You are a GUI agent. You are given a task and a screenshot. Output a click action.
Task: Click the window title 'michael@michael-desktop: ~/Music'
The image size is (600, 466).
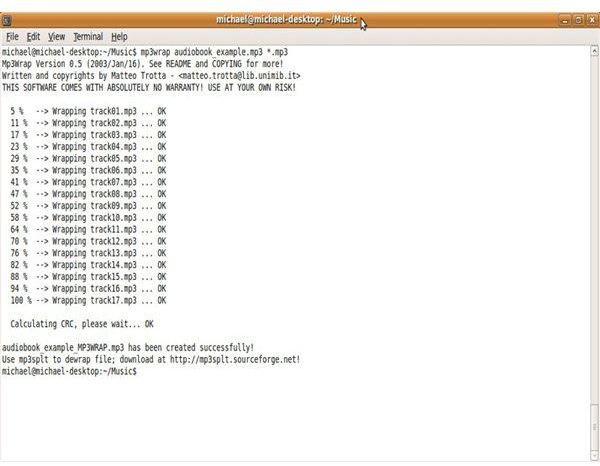pyautogui.click(x=286, y=20)
